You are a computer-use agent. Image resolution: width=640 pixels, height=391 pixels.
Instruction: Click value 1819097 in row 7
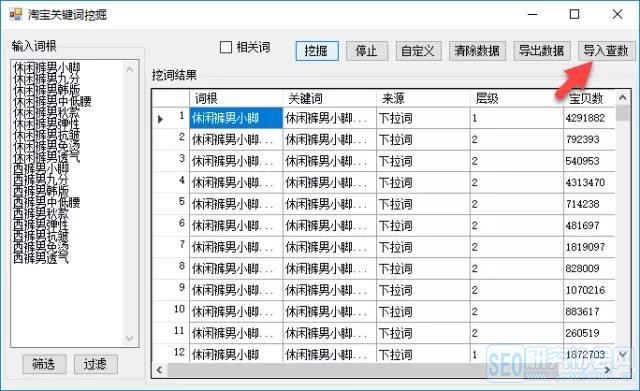coord(585,247)
